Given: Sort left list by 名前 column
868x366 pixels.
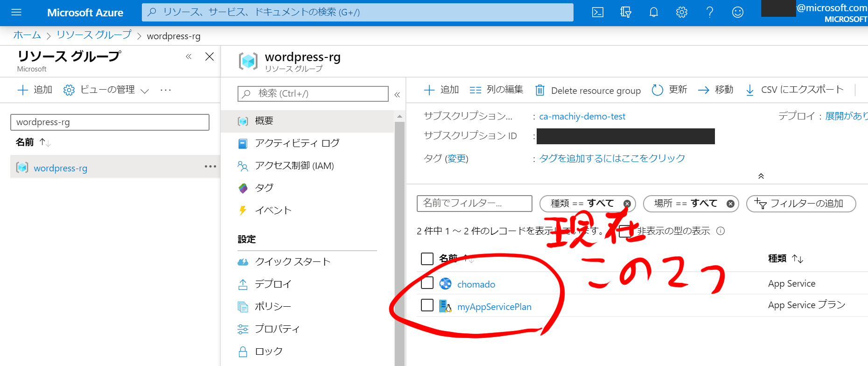Looking at the screenshot, I should click(33, 142).
